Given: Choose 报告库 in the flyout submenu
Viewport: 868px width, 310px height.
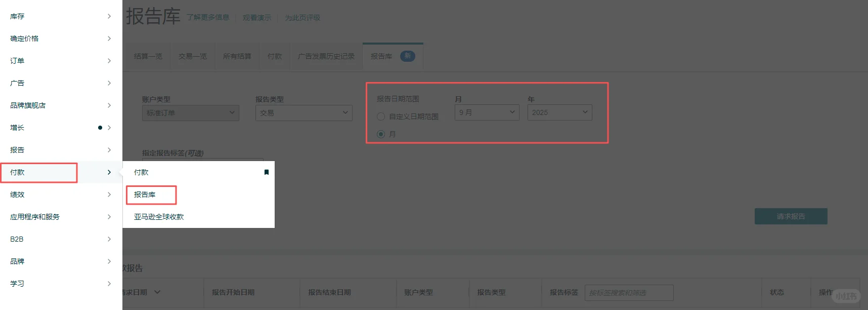Looking at the screenshot, I should point(145,195).
